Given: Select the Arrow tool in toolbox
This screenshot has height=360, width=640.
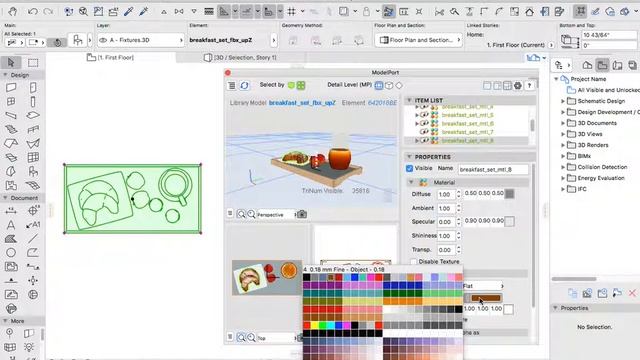Looking at the screenshot, I should [11, 62].
